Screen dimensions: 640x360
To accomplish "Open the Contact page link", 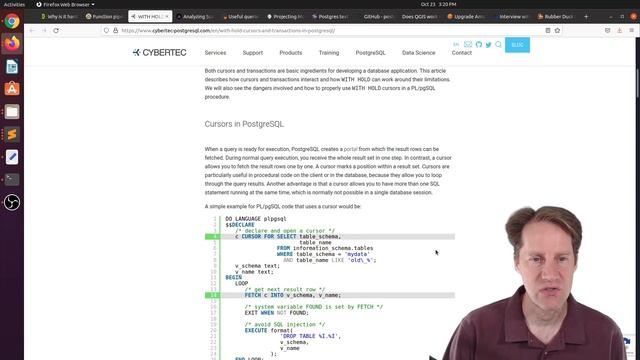I will (x=462, y=53).
